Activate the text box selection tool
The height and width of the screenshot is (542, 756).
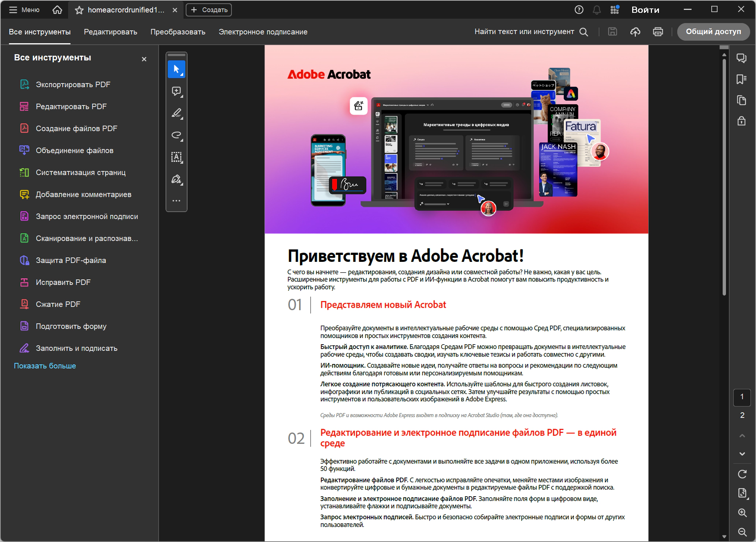tap(176, 157)
